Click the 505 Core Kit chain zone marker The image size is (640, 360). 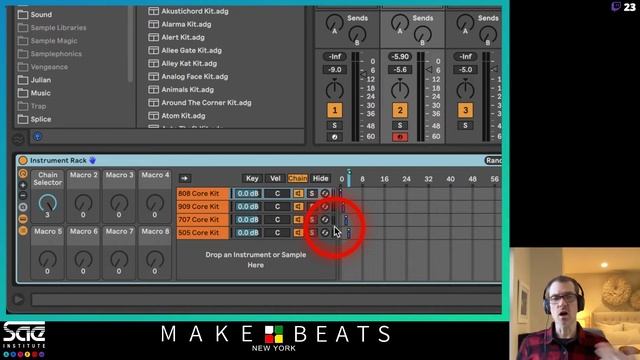click(x=349, y=233)
